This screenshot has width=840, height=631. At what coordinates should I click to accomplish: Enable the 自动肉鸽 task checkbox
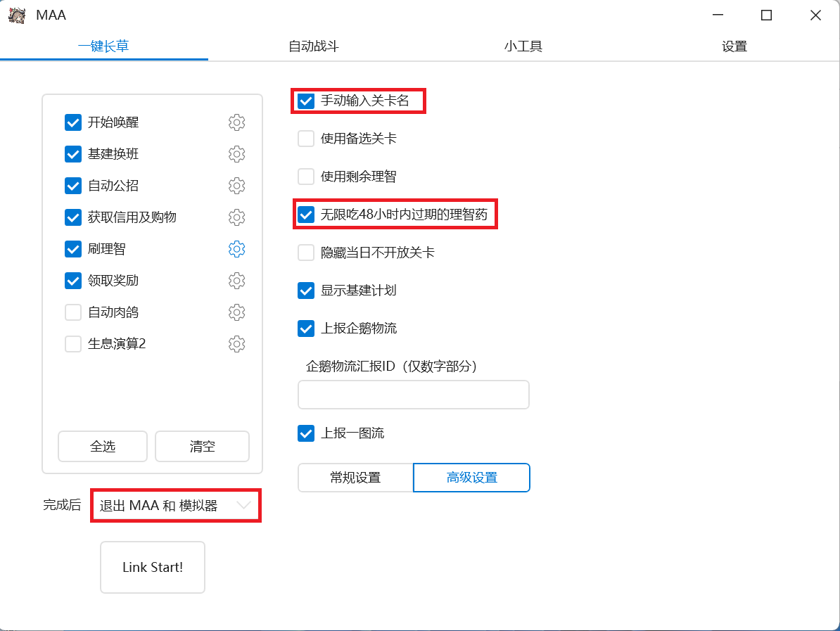pyautogui.click(x=73, y=312)
